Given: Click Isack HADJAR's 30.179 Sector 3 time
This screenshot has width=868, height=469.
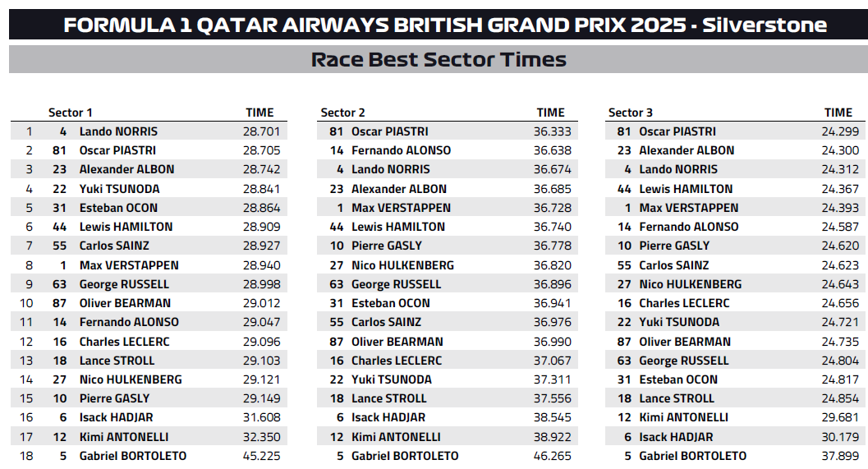Looking at the screenshot, I should (x=840, y=437).
